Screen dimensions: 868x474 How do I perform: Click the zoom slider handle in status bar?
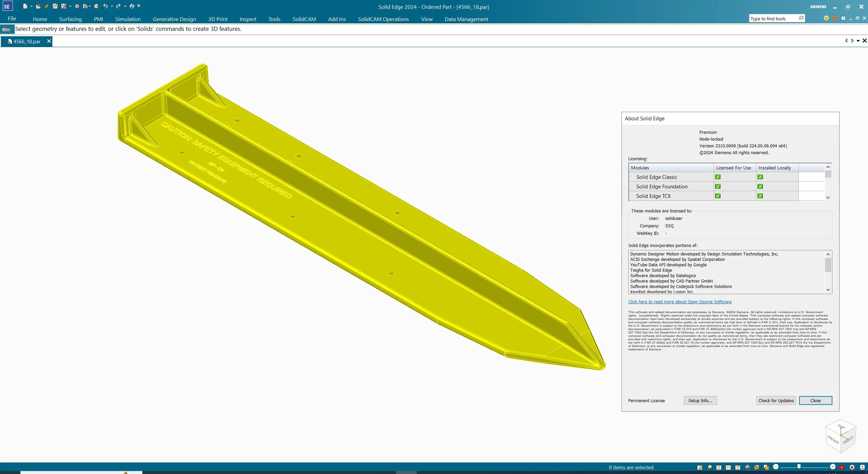click(799, 467)
